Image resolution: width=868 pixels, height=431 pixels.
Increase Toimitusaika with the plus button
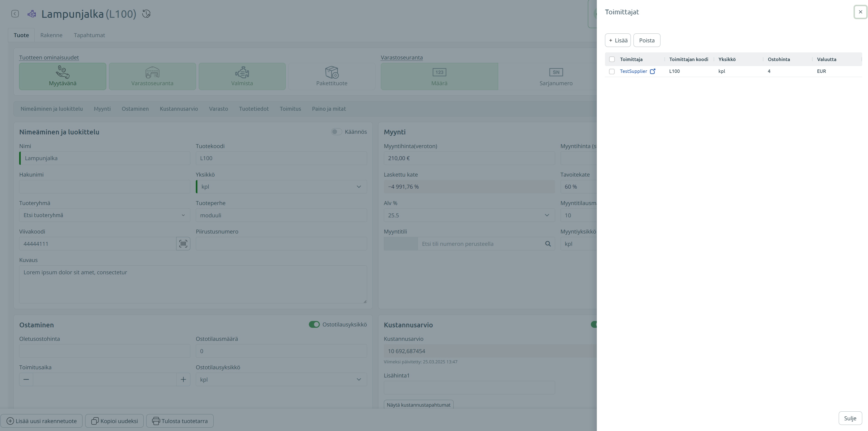(183, 380)
